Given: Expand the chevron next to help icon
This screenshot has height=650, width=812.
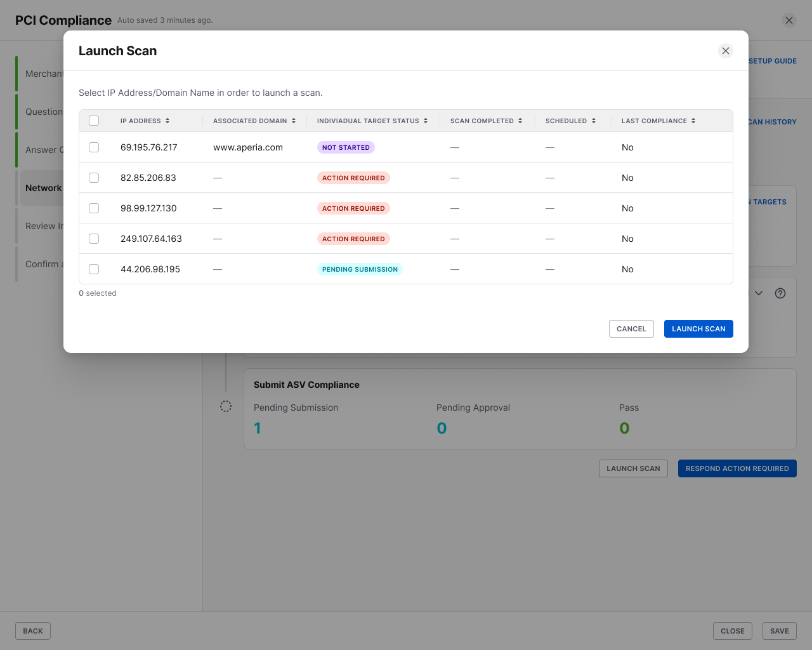Looking at the screenshot, I should tap(759, 293).
